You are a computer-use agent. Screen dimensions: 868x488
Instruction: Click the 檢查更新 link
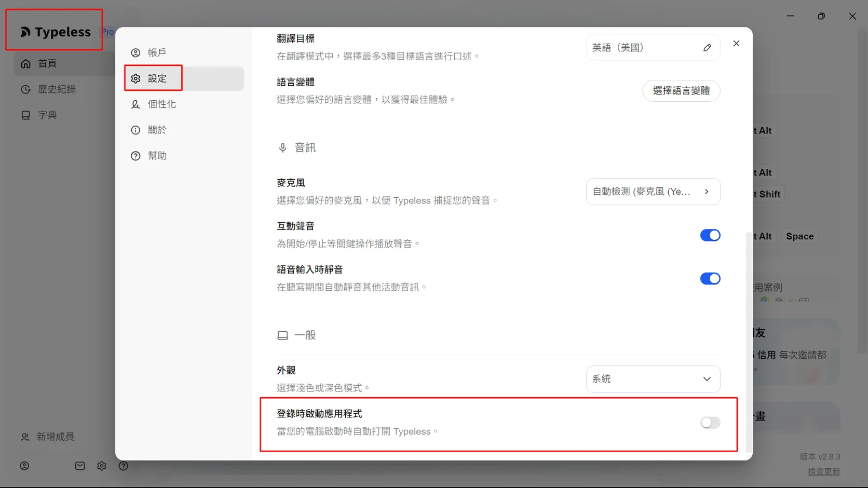tap(824, 471)
